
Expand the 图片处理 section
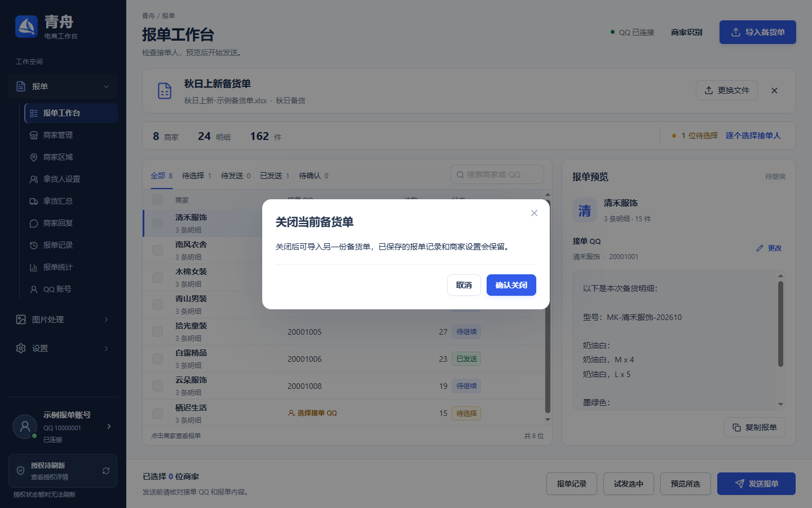[x=63, y=319]
